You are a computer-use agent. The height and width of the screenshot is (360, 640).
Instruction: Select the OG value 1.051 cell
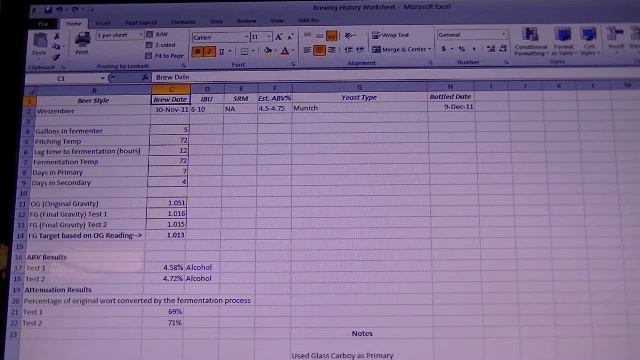(x=168, y=203)
